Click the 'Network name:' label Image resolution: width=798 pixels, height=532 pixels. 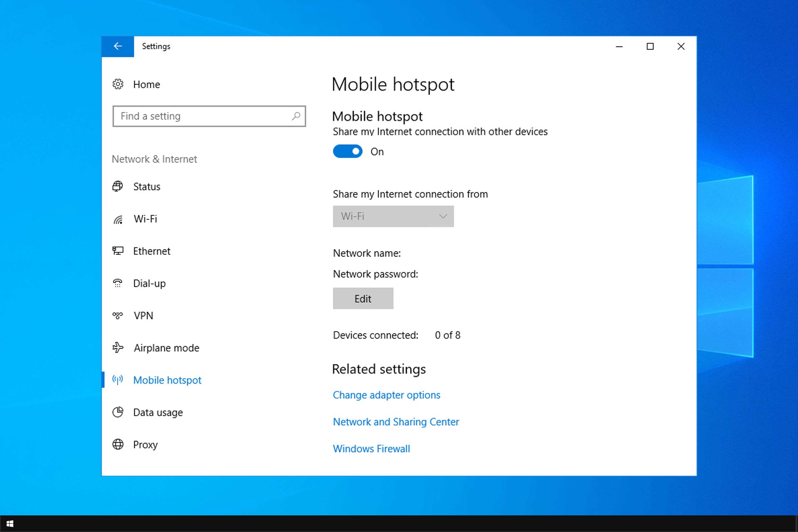pos(367,253)
